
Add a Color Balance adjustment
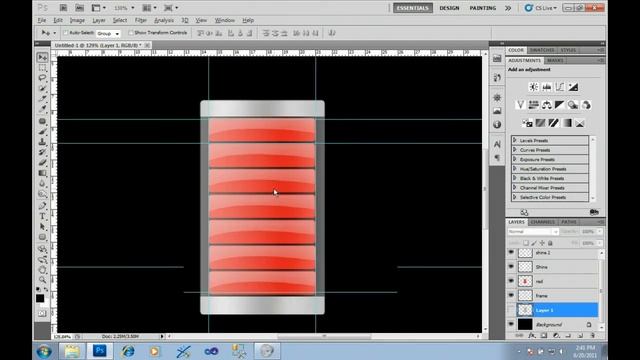(x=547, y=105)
